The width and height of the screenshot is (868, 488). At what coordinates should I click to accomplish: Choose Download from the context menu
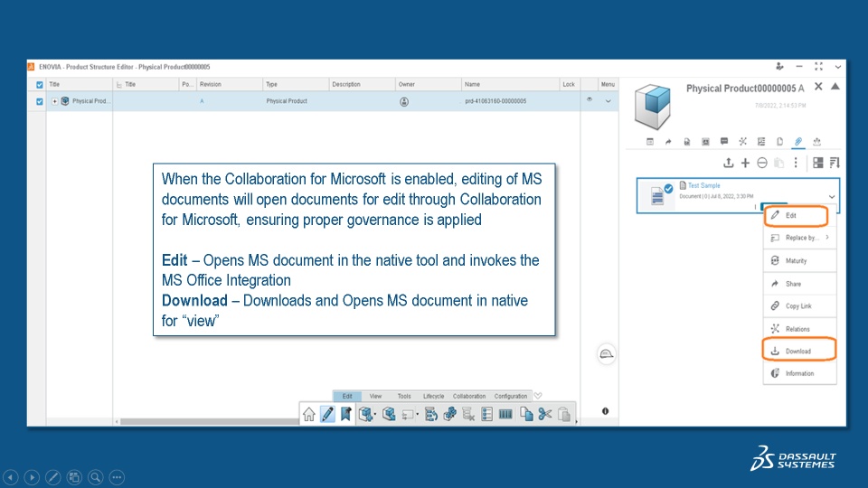tap(798, 351)
